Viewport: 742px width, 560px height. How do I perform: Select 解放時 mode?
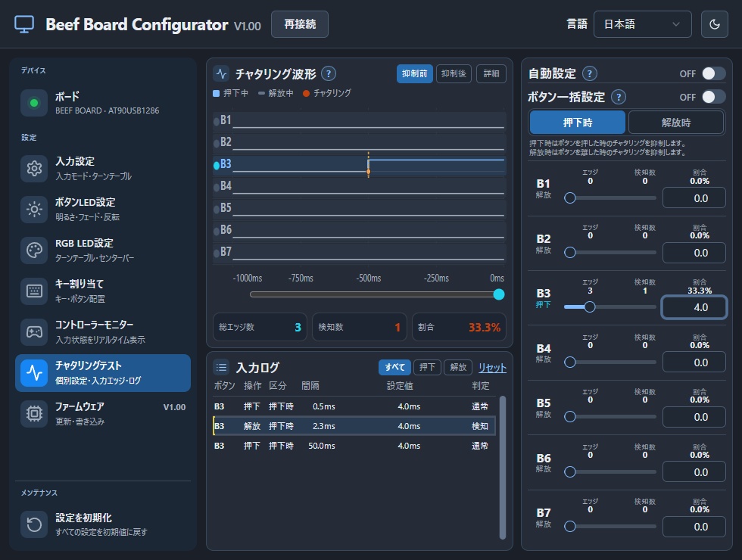tap(675, 123)
